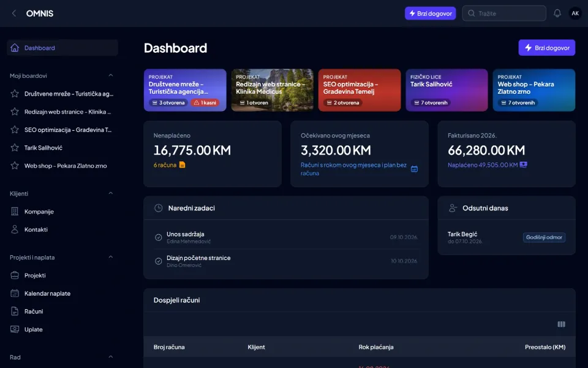Sort by Broj računa column header

point(169,347)
